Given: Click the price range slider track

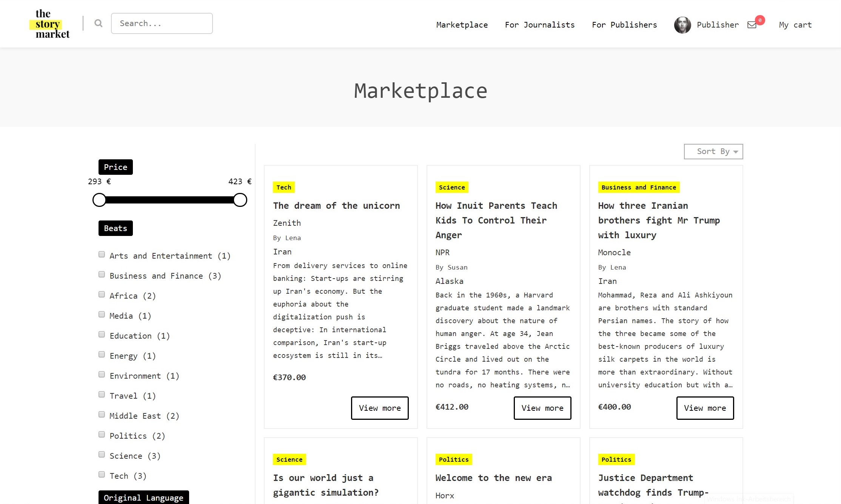Looking at the screenshot, I should coord(170,200).
